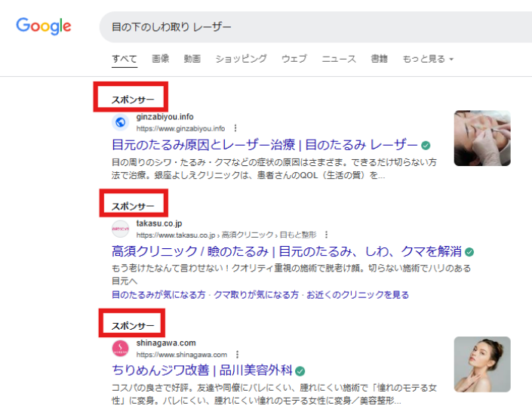Click the verified badge after 目のたるみ レーザー title
The width and height of the screenshot is (532, 415).
pos(426,146)
